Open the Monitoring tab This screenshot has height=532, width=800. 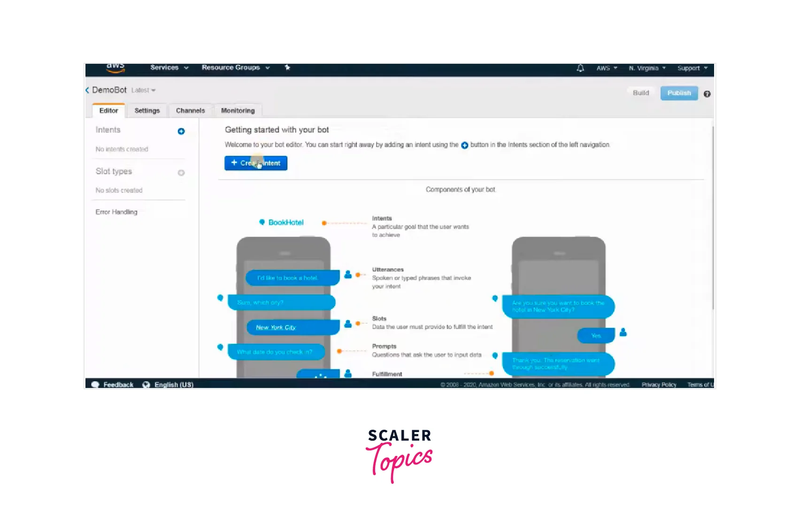click(x=238, y=110)
